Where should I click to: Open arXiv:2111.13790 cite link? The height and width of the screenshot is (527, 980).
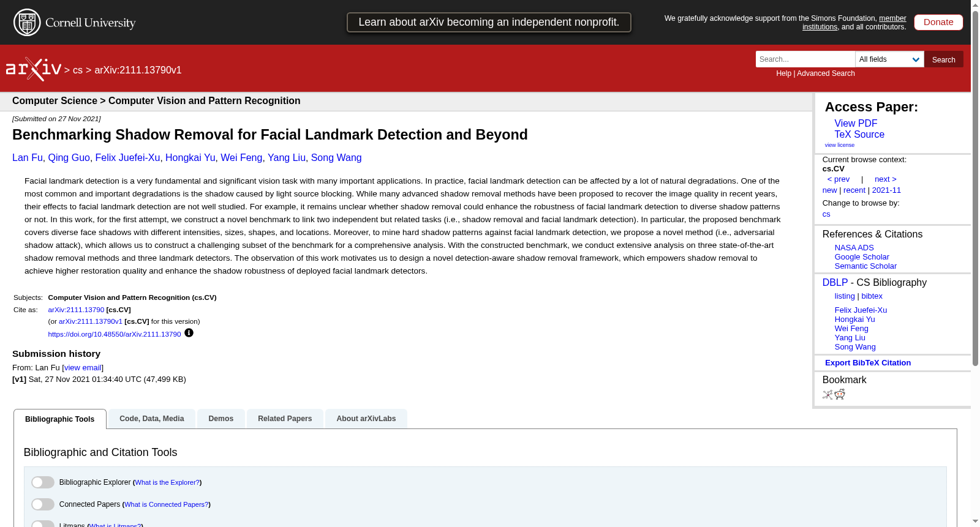[76, 310]
